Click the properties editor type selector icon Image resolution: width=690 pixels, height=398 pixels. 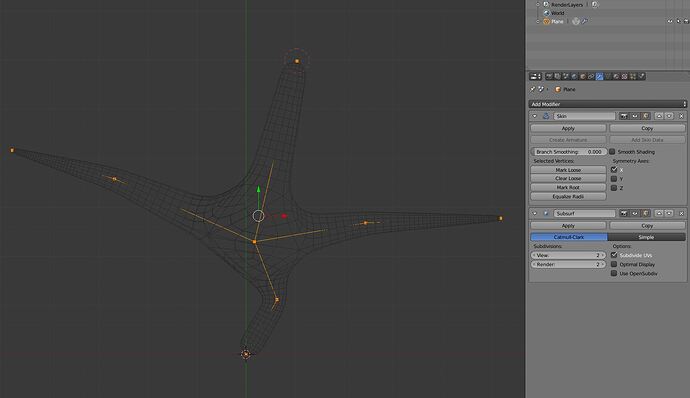(536, 76)
